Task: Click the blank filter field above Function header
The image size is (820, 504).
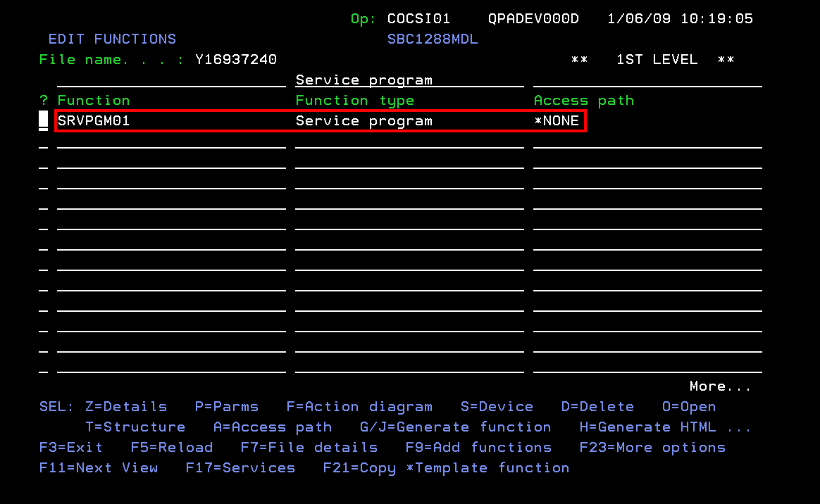Action: 171,80
